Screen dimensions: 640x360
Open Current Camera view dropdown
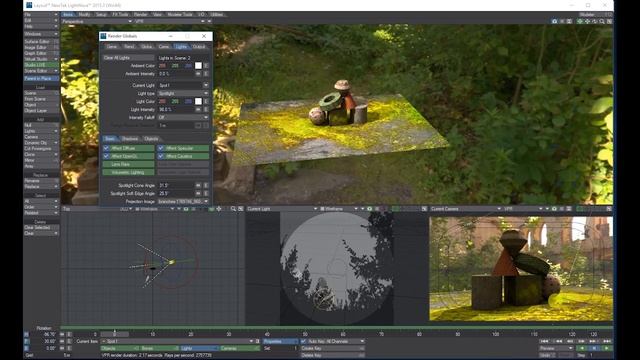point(465,209)
